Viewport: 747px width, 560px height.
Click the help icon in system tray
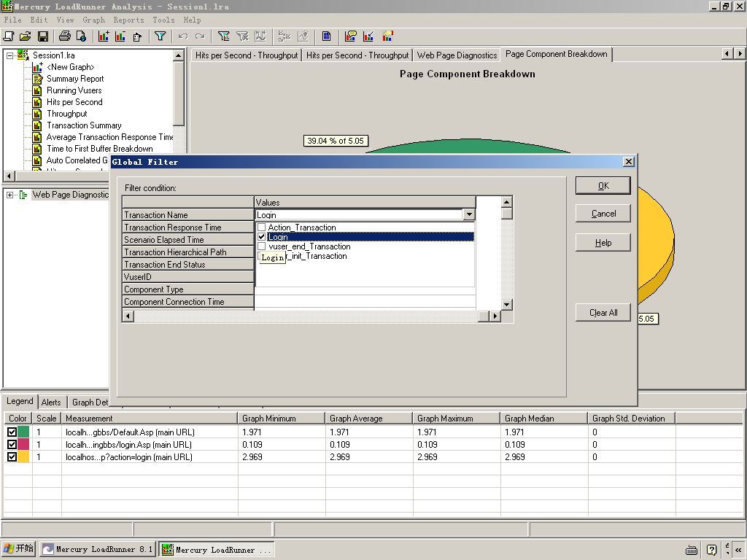[711, 550]
